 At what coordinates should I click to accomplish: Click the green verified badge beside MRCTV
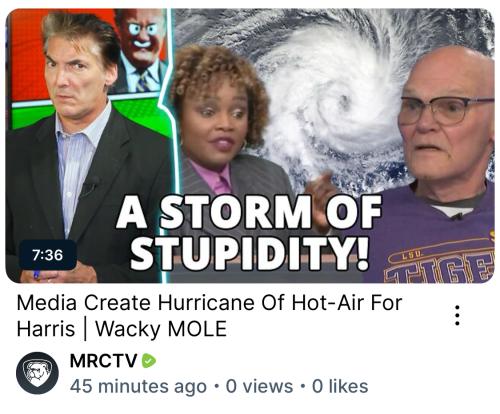coord(149,361)
